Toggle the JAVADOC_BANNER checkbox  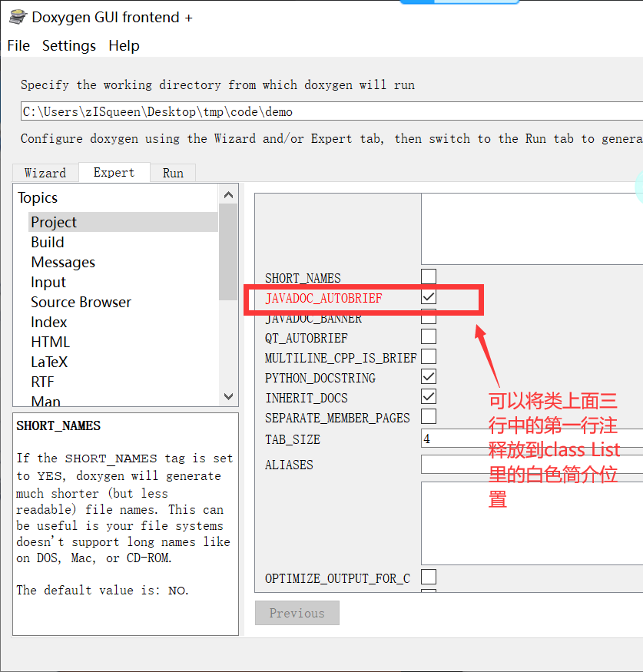click(429, 316)
